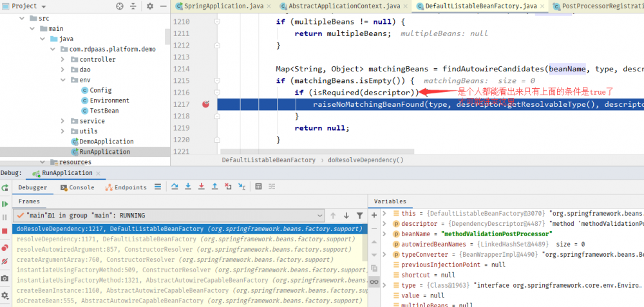Collapse the java folder
Screen dimensions: 644x307
pos(43,39)
